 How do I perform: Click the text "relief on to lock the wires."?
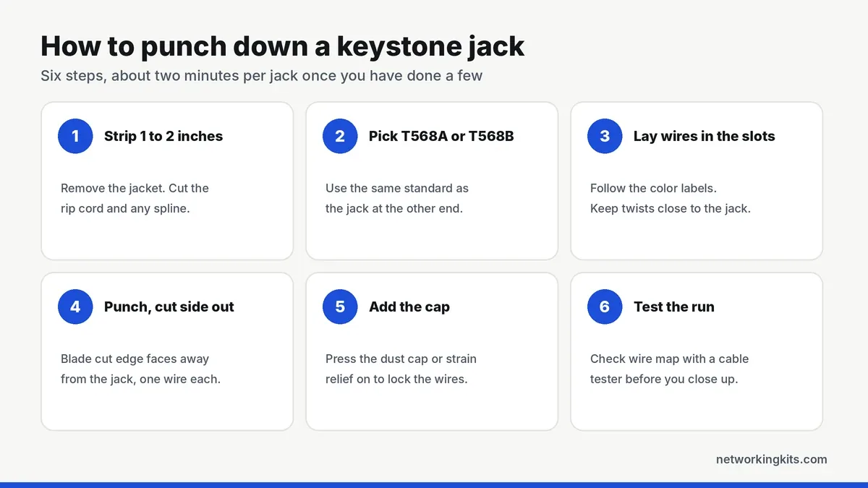pyautogui.click(x=396, y=380)
